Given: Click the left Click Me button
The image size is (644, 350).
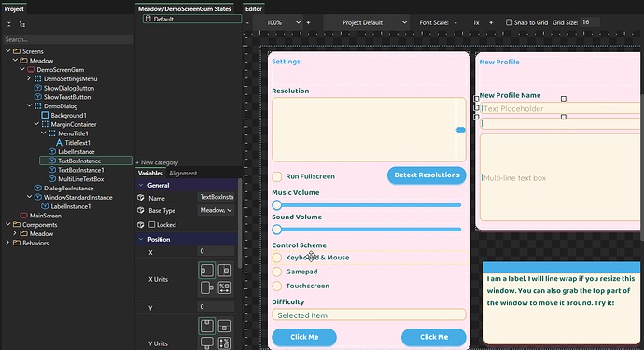Looking at the screenshot, I should tap(304, 337).
